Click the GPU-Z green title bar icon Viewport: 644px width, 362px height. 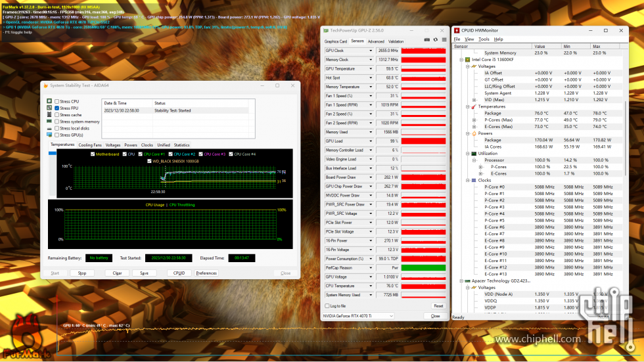[326, 30]
